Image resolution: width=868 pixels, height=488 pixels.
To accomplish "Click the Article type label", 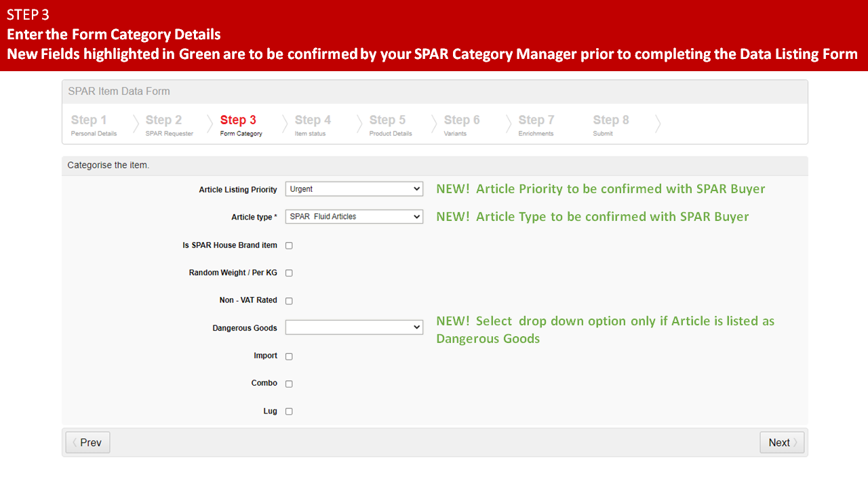I will pyautogui.click(x=254, y=218).
